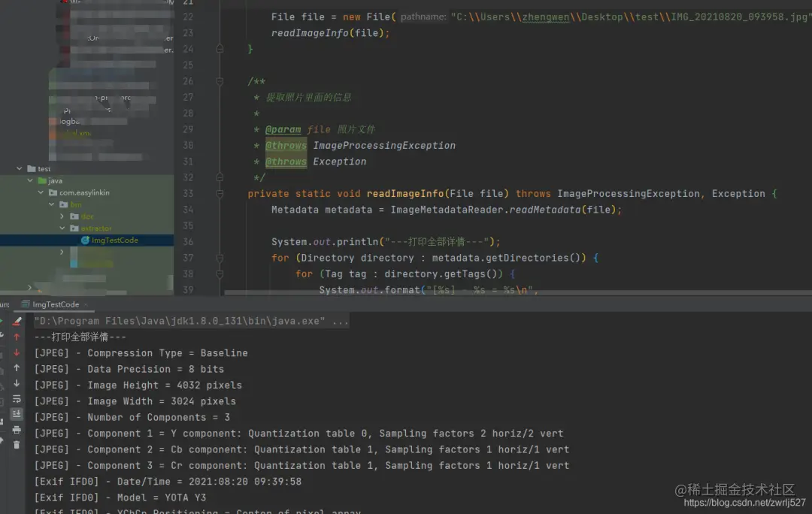Screen dimensions: 812x514
Task: Click the white down arrow in console toolbar
Action: click(17, 383)
